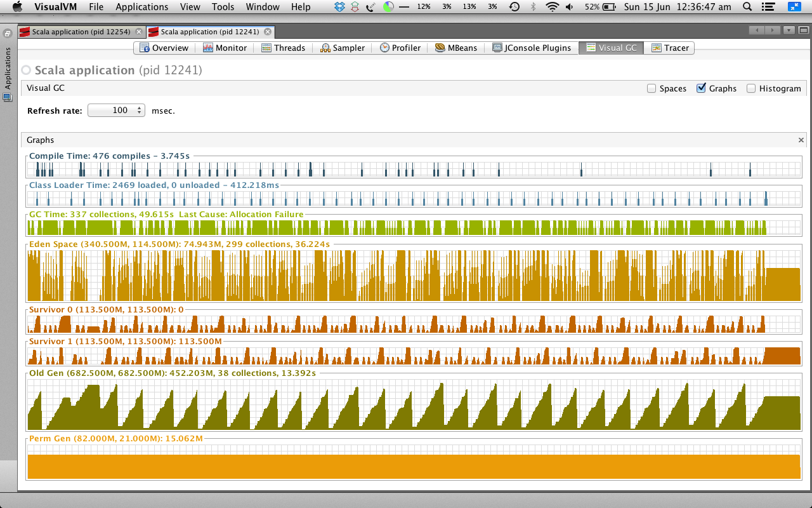Click the 'Graphs' panel title
The width and height of the screenshot is (812, 508).
pos(41,140)
